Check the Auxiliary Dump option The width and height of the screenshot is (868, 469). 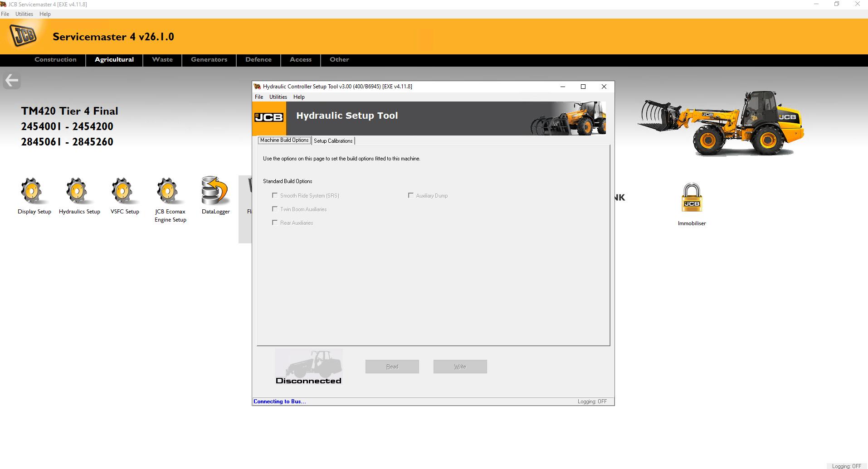click(411, 195)
